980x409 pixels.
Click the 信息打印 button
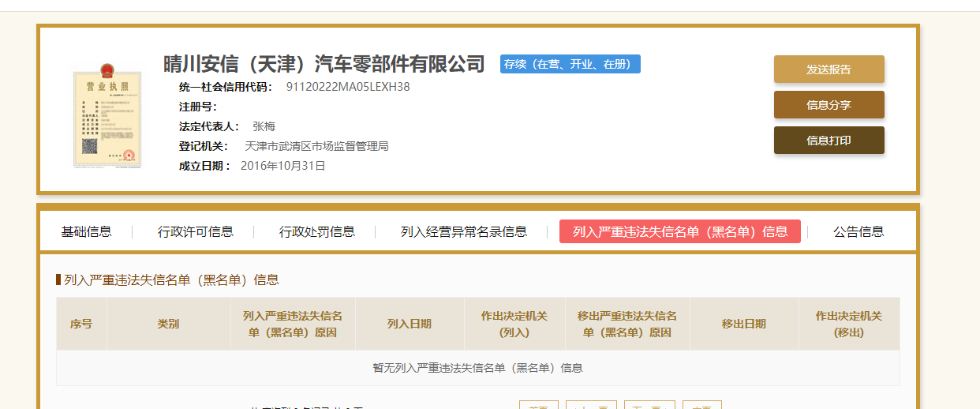click(x=829, y=141)
